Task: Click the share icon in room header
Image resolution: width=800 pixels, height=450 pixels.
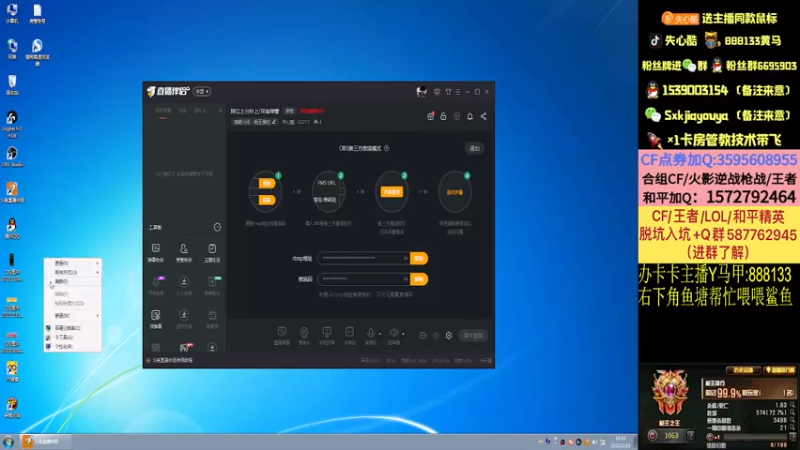Action: click(483, 116)
